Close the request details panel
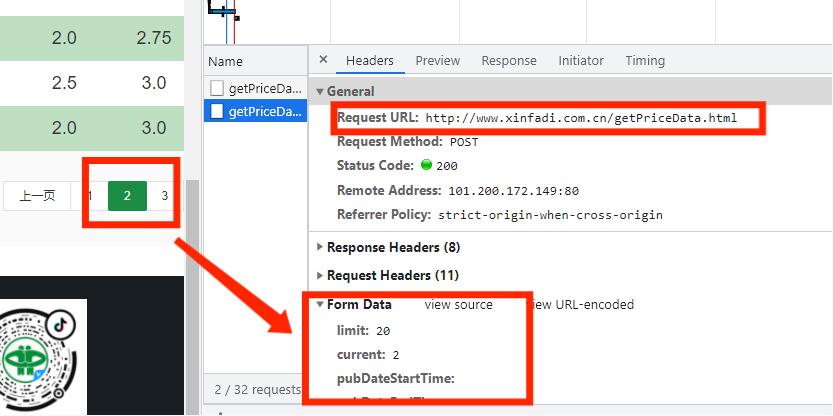 (323, 60)
